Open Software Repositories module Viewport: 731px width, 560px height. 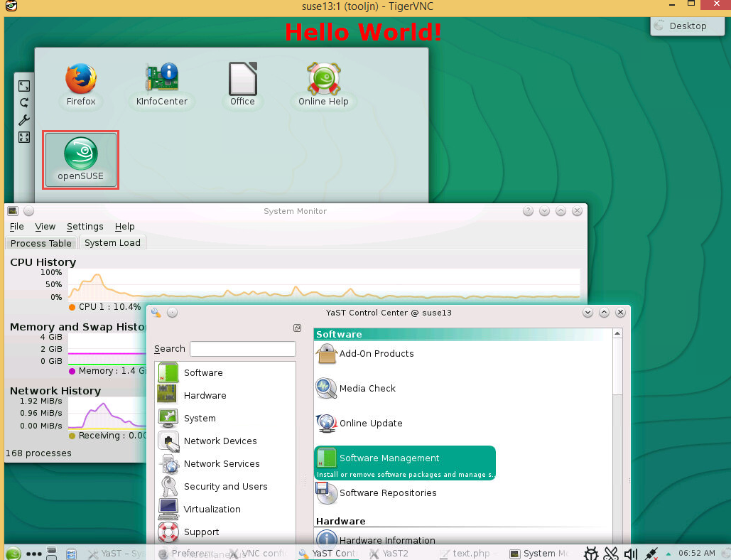[377, 493]
